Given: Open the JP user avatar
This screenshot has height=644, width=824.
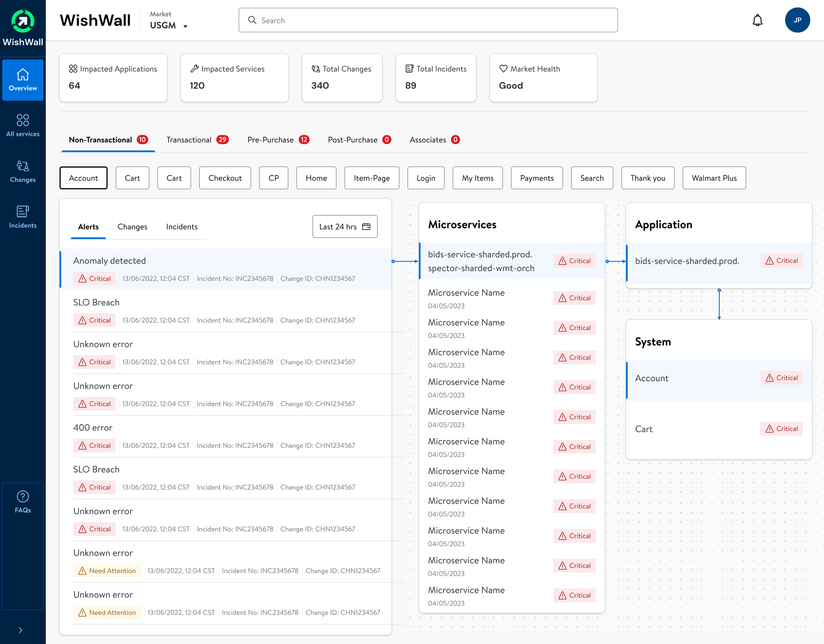Looking at the screenshot, I should point(797,20).
